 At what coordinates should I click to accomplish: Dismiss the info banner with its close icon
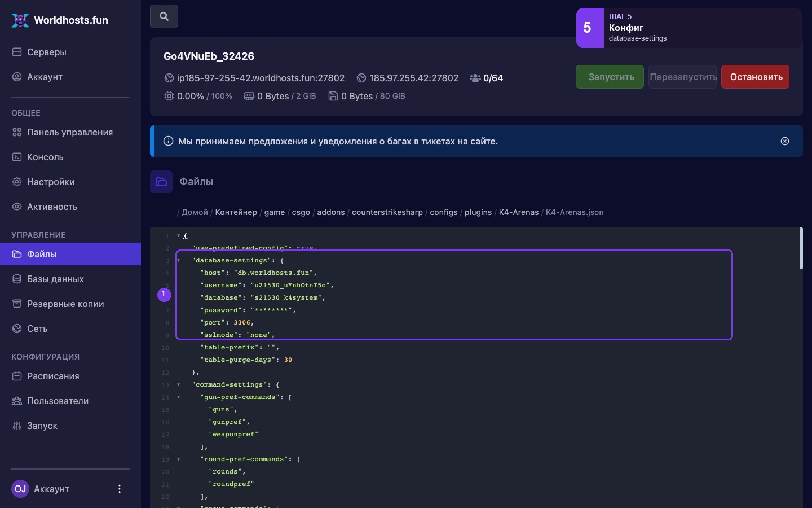785,141
